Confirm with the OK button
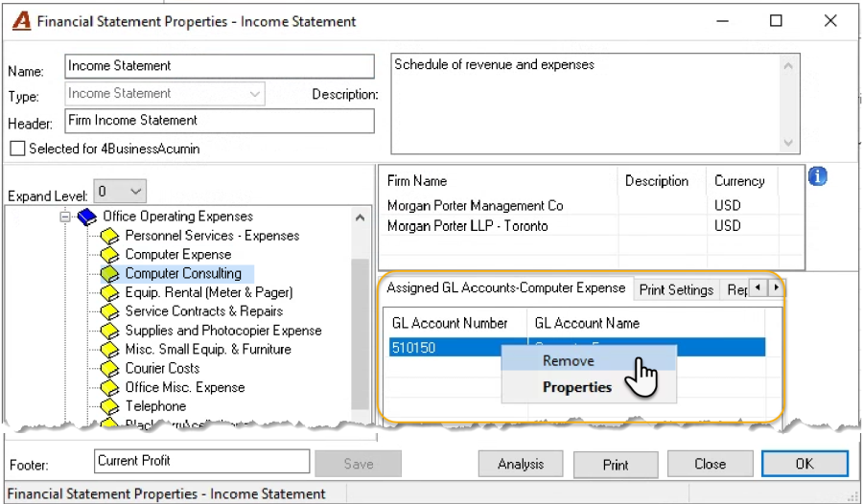 805,464
